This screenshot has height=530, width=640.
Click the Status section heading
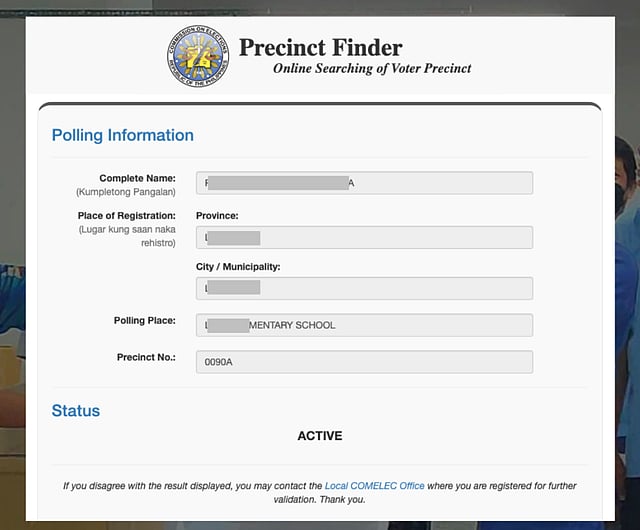click(x=76, y=411)
